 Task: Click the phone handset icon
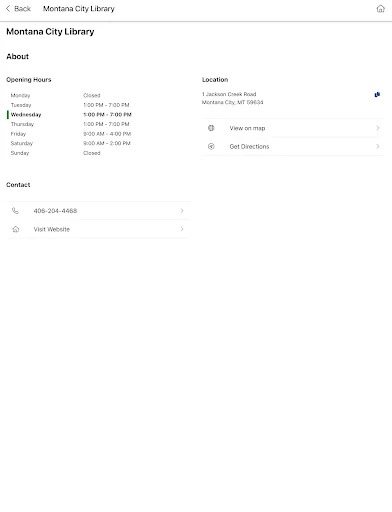point(15,211)
